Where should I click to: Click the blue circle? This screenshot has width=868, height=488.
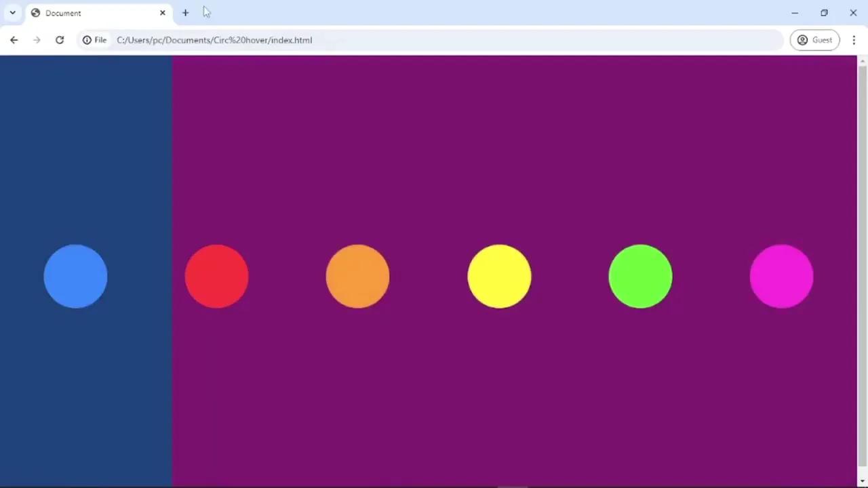(75, 277)
